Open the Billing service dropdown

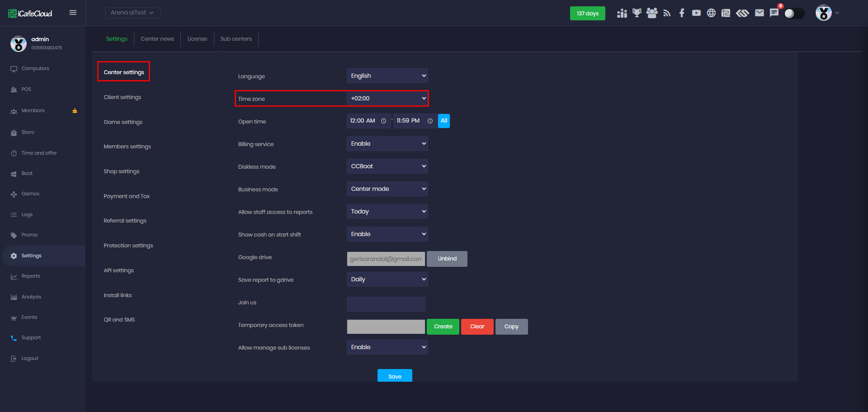(x=387, y=143)
